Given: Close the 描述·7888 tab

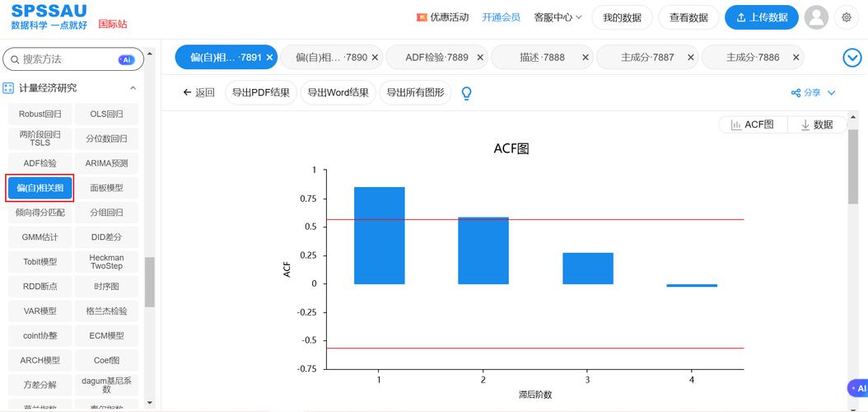Looking at the screenshot, I should pyautogui.click(x=586, y=57).
